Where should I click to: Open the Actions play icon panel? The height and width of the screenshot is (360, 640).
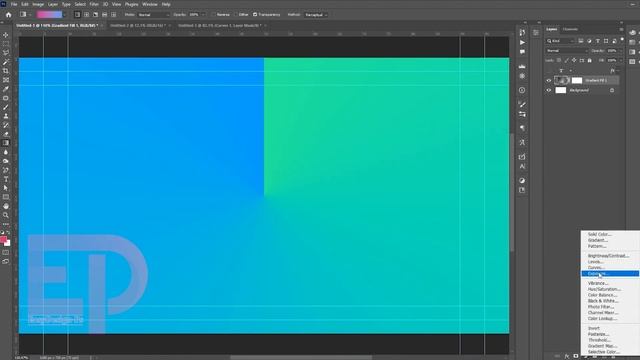pyautogui.click(x=522, y=42)
